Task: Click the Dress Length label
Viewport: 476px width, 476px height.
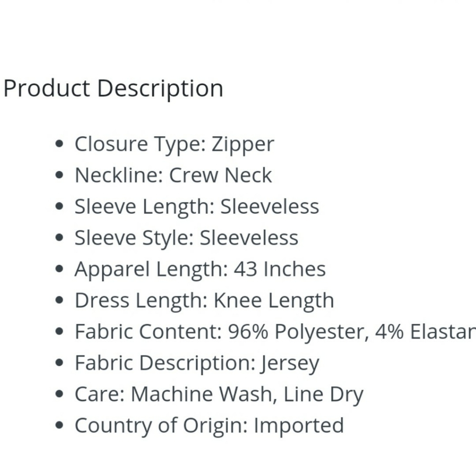Action: [142, 301]
